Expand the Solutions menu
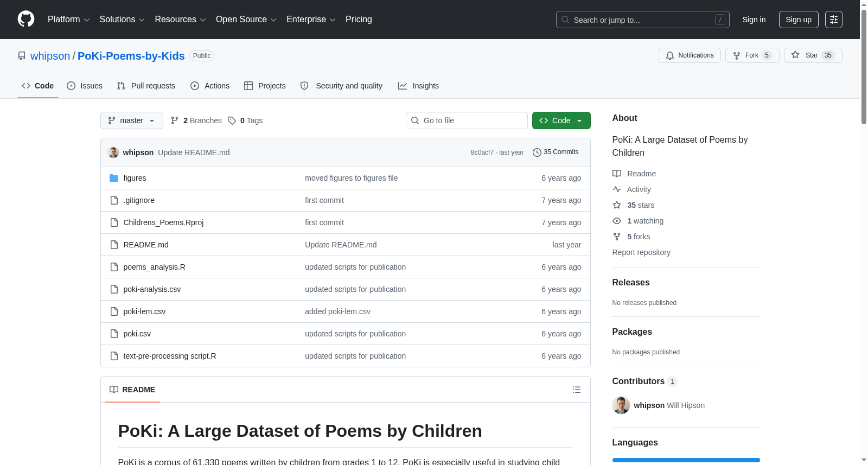868x465 pixels. pos(122,20)
